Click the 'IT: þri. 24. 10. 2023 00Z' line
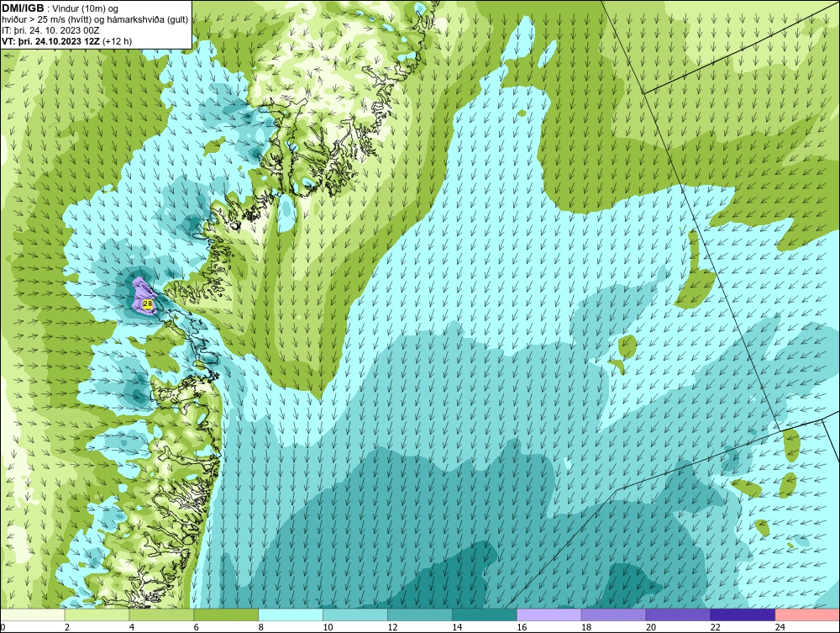This screenshot has height=633, width=840. (50, 30)
